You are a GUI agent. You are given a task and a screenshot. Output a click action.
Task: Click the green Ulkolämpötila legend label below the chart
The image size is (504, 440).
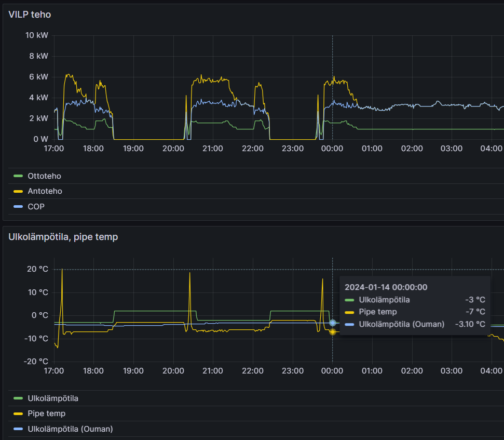(x=52, y=398)
